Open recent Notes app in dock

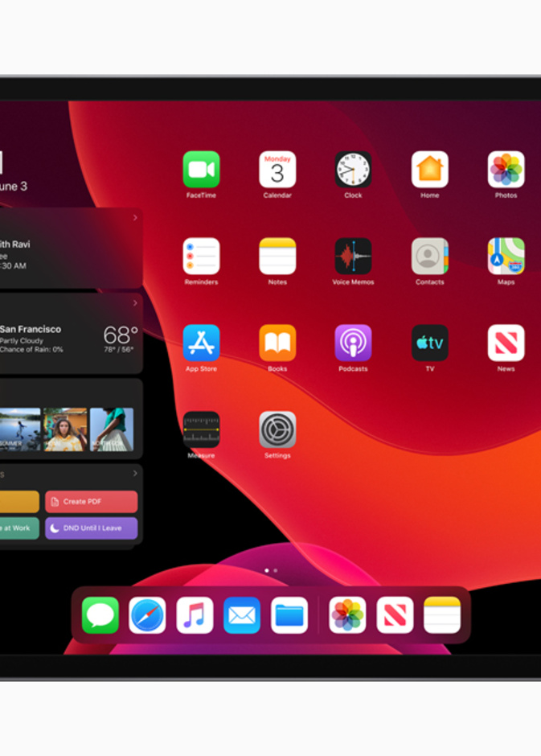tap(442, 615)
